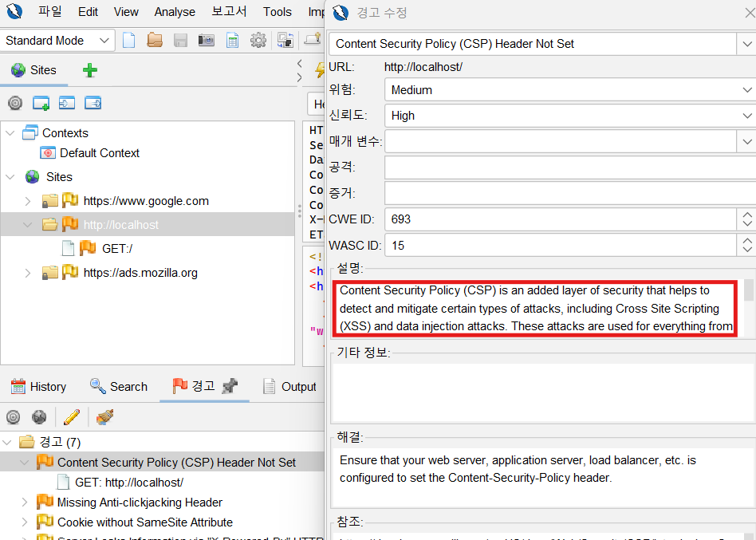The height and width of the screenshot is (540, 756).
Task: Switch to the Search tab
Action: (119, 386)
